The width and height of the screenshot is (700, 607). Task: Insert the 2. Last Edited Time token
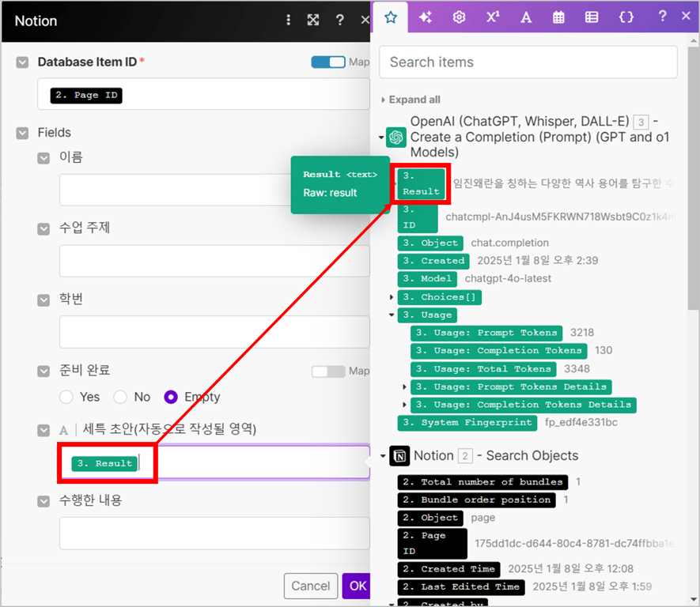point(461,587)
